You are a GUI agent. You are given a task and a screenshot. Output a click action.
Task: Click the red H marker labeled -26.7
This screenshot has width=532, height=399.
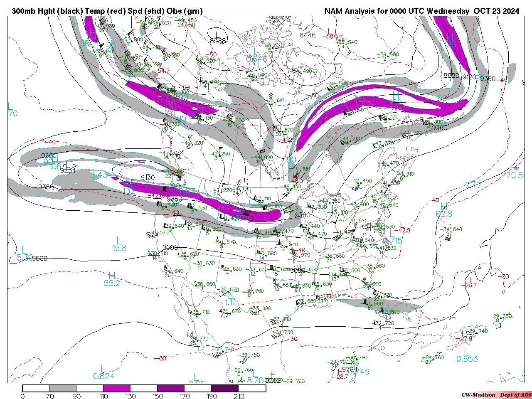(x=469, y=280)
